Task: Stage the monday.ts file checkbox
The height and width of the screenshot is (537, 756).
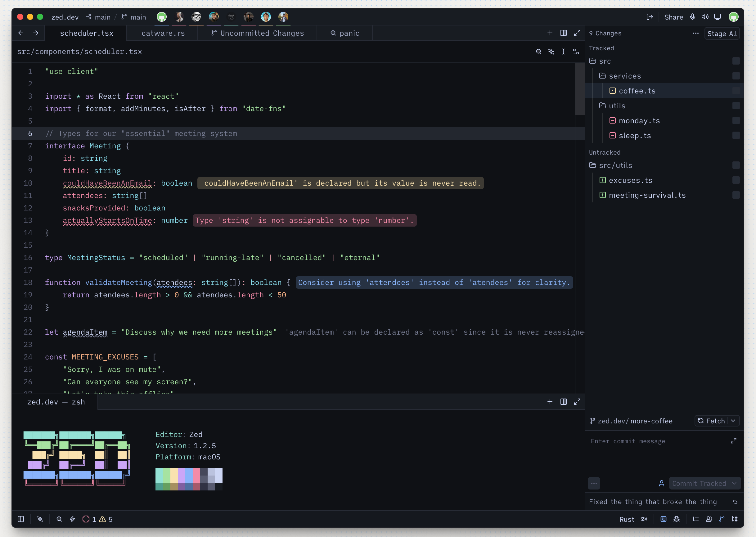Action: (x=736, y=120)
